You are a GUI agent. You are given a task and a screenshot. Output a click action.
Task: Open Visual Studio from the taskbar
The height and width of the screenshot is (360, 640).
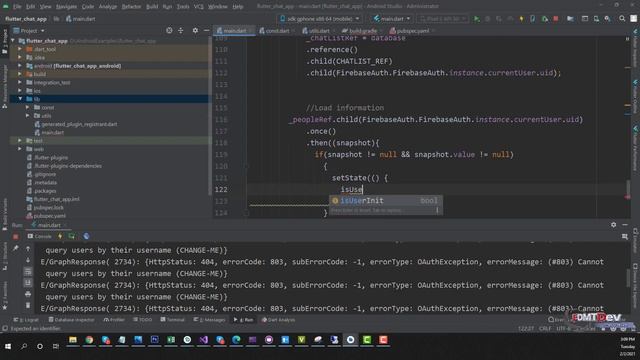click(x=203, y=340)
